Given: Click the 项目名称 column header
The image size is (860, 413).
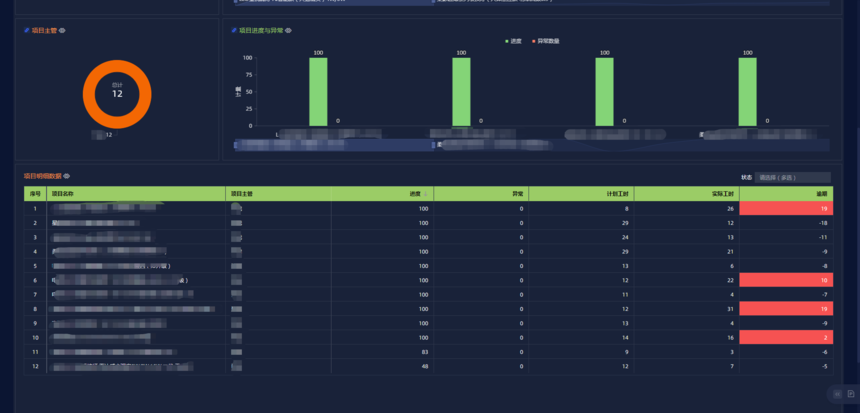Looking at the screenshot, I should (63, 194).
